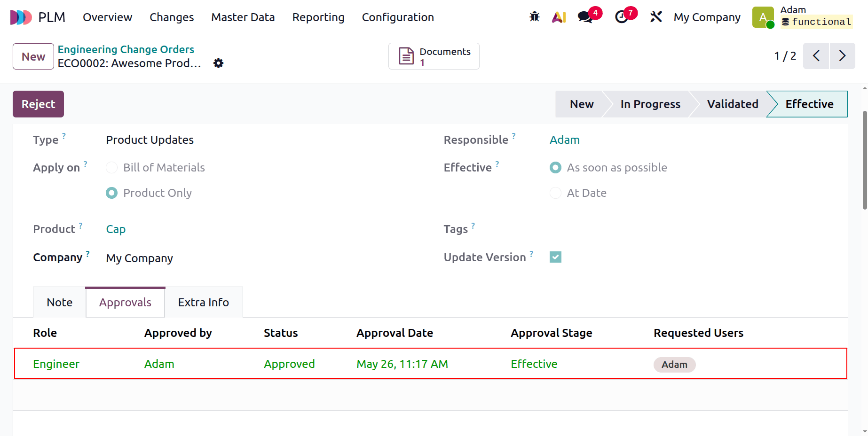This screenshot has width=868, height=436.
Task: Sort by Approval Stage column header
Action: click(x=551, y=333)
